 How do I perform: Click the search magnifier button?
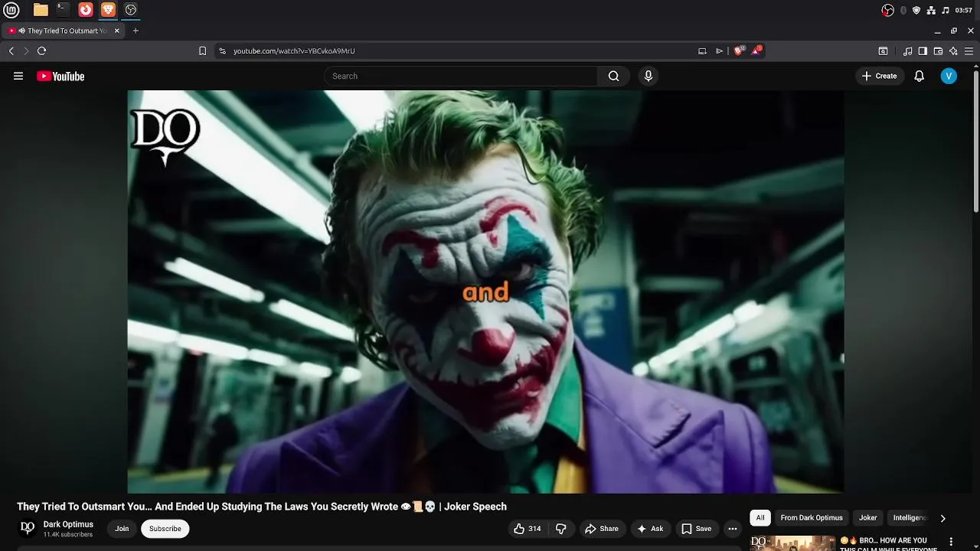click(x=613, y=76)
